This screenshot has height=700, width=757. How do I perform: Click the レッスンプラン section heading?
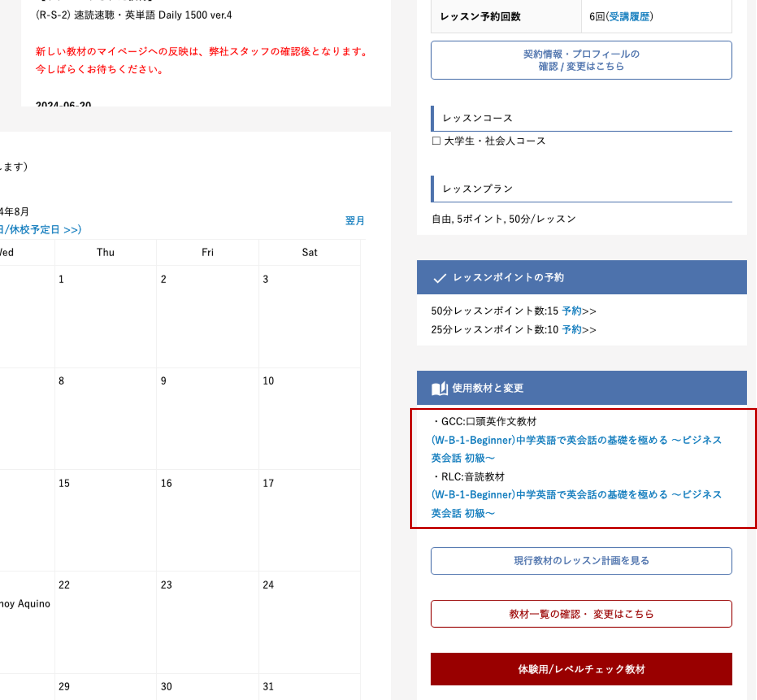pyautogui.click(x=581, y=189)
